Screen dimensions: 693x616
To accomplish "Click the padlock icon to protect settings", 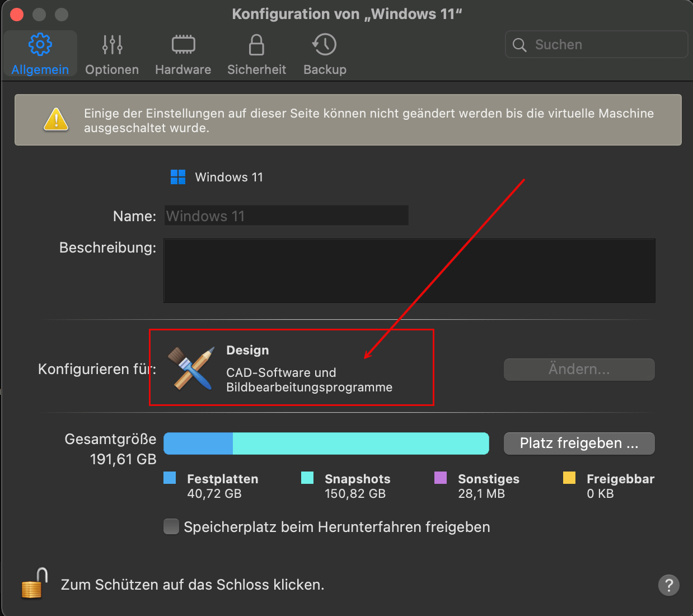I will tap(34, 583).
